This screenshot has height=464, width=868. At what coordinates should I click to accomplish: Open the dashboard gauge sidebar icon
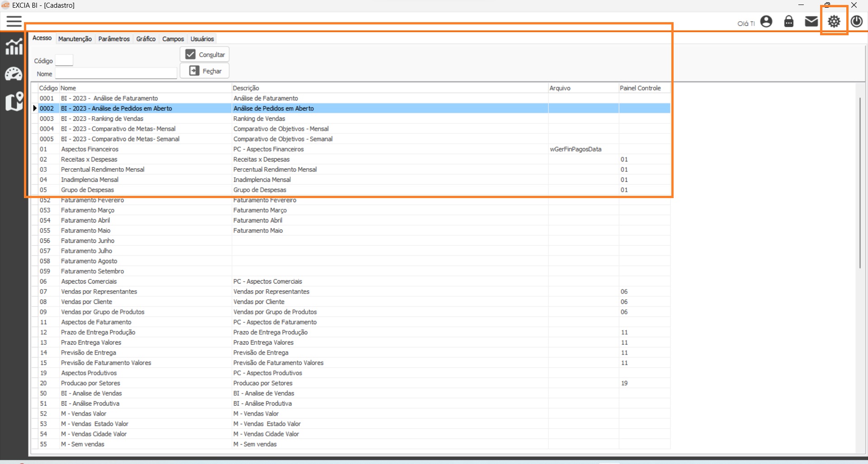coord(14,74)
